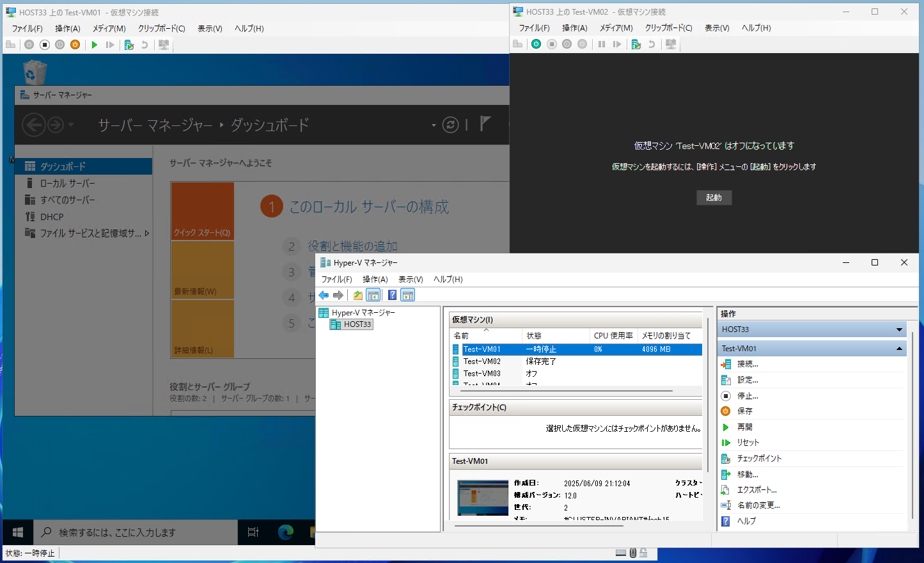924x563 pixels.
Task: Click the refresh icon in Server Manager
Action: click(x=451, y=125)
